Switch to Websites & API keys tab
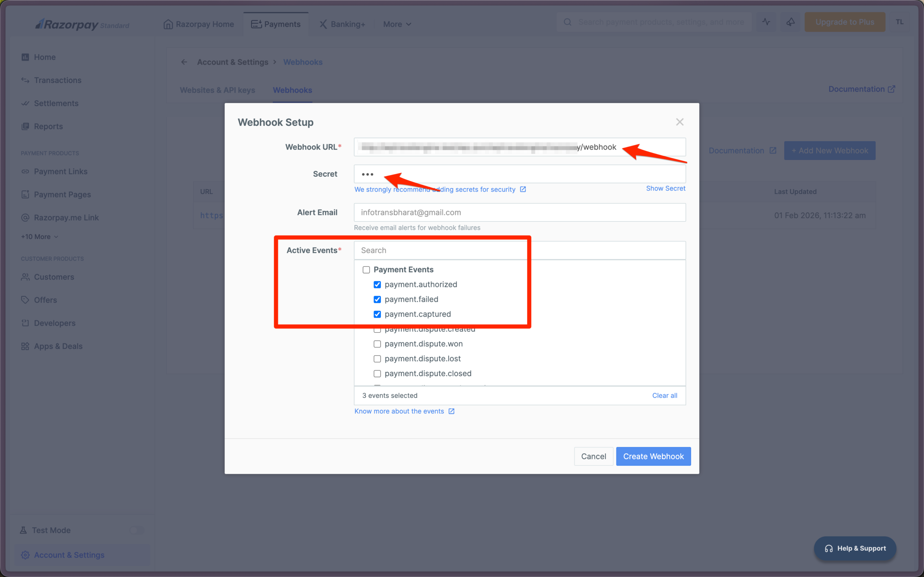924x577 pixels. pos(217,90)
